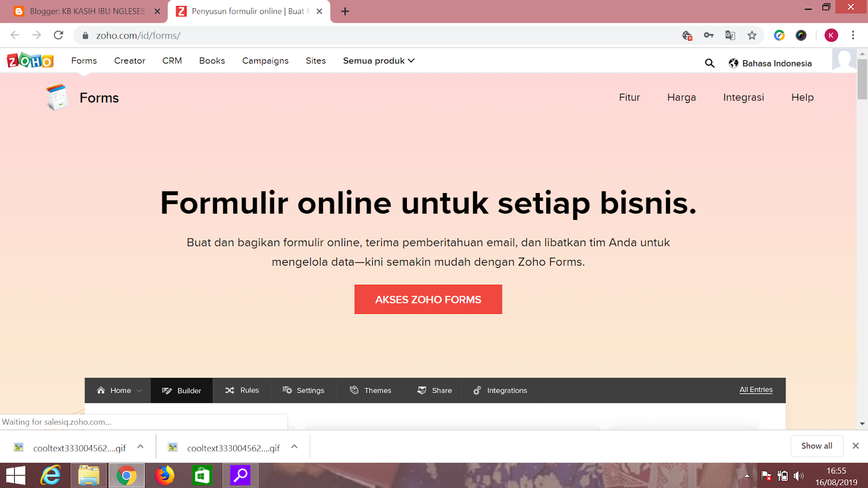Screen dimensions: 868x488
Task: Select the Settings tab
Action: click(304, 390)
